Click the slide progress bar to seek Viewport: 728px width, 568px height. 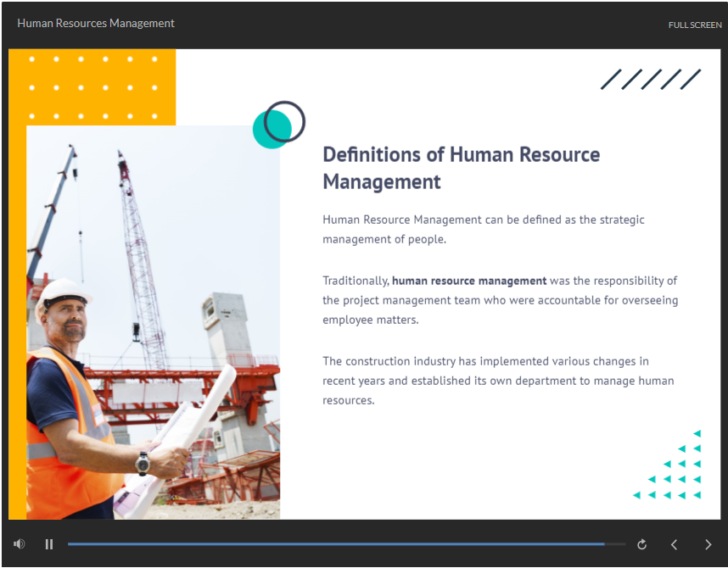(x=339, y=544)
